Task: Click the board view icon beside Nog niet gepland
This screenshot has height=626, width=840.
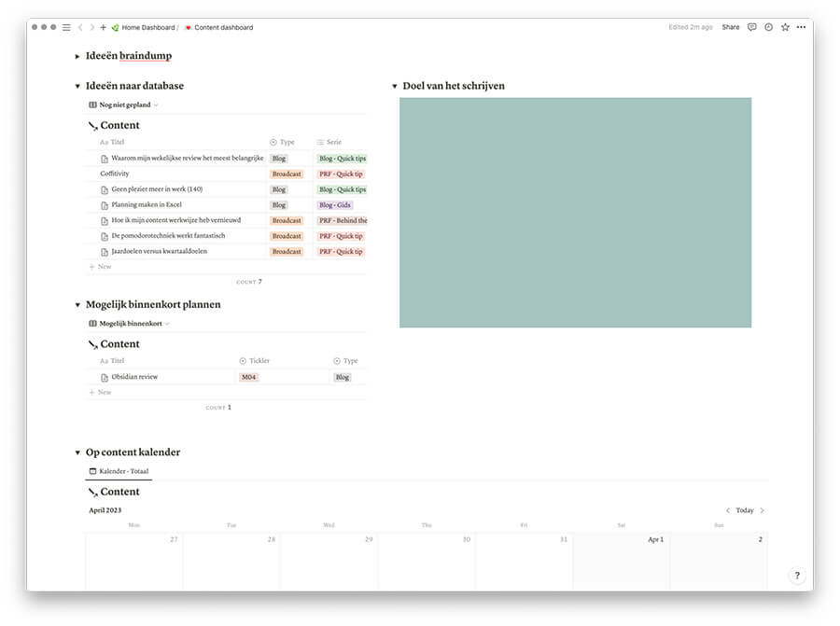Action: 91,104
